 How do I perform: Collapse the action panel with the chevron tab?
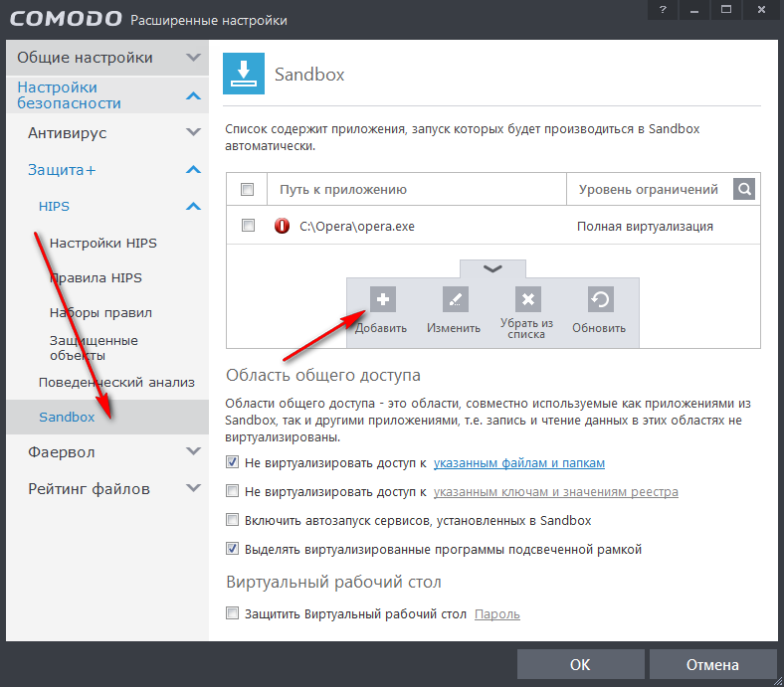pyautogui.click(x=492, y=268)
